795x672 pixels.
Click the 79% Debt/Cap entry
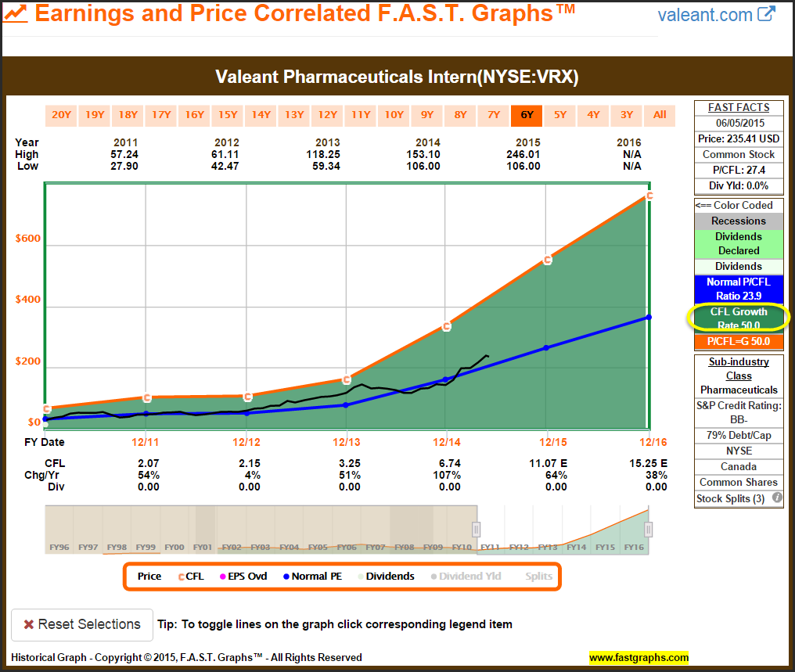(739, 435)
